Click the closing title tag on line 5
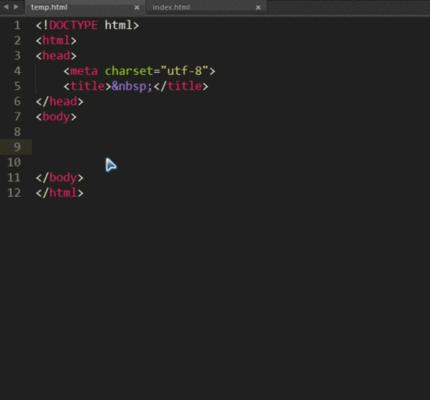 pos(181,86)
